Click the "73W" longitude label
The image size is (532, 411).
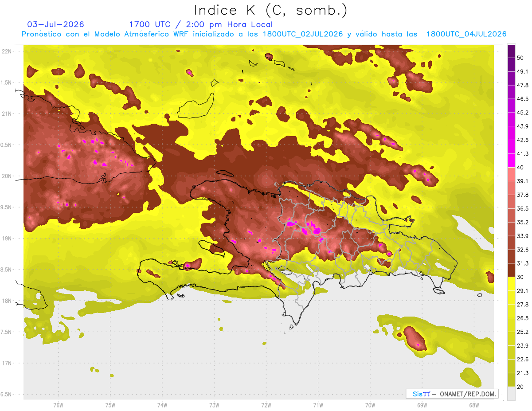[x=214, y=405]
